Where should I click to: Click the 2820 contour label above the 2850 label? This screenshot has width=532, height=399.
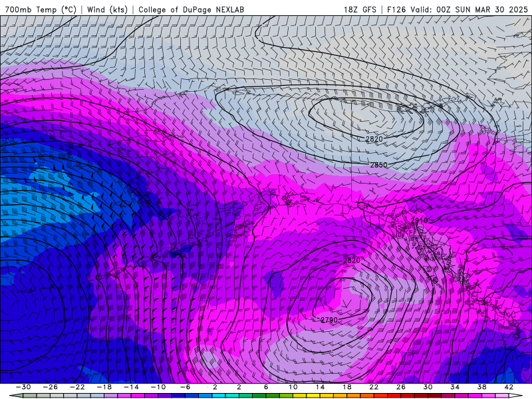pyautogui.click(x=374, y=139)
